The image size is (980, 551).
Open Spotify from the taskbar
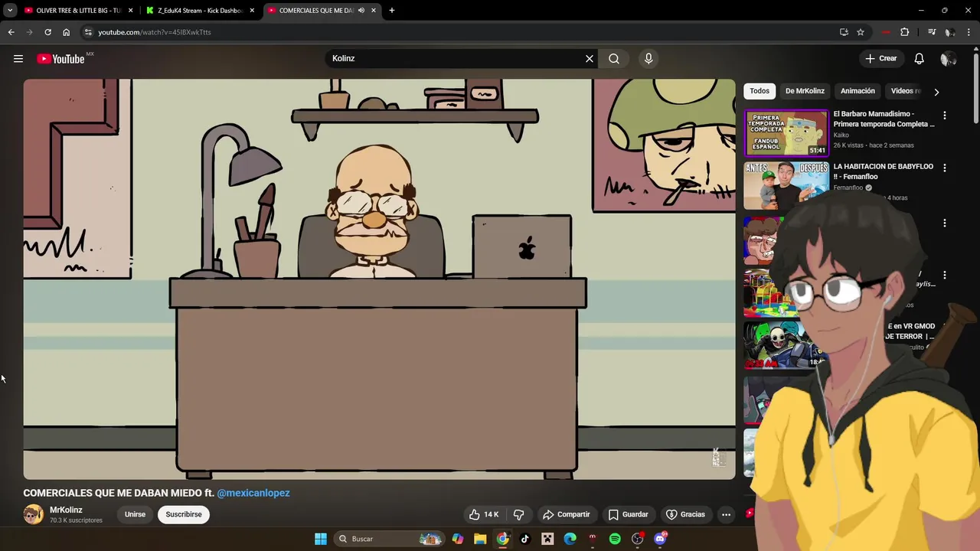pyautogui.click(x=615, y=539)
